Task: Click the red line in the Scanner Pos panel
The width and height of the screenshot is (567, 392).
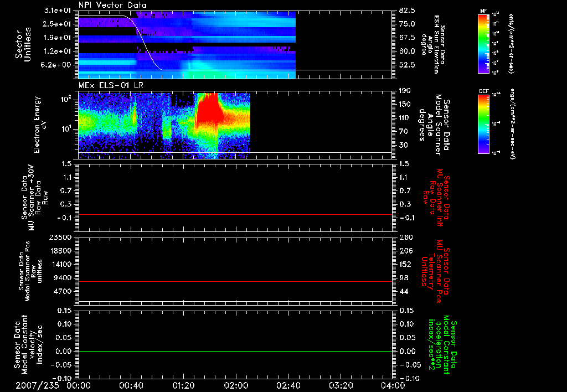Action: (235, 281)
